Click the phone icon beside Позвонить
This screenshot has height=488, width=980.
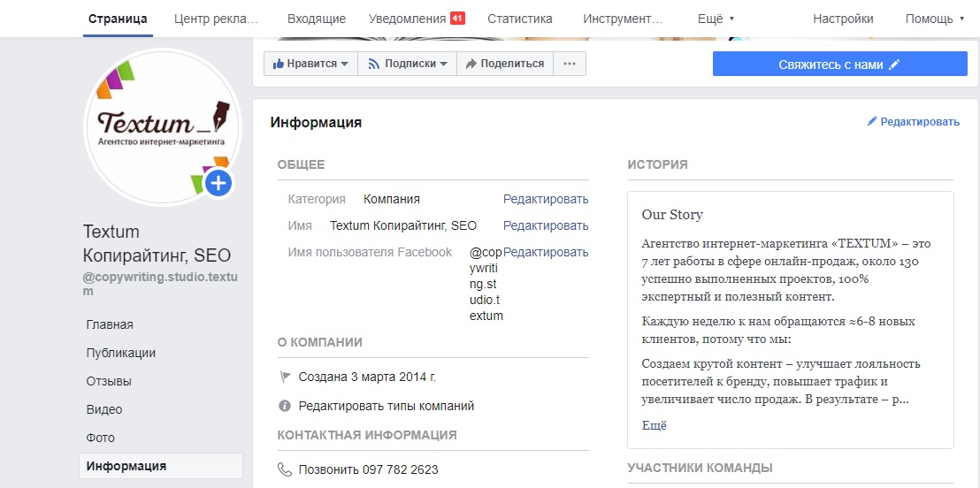285,469
